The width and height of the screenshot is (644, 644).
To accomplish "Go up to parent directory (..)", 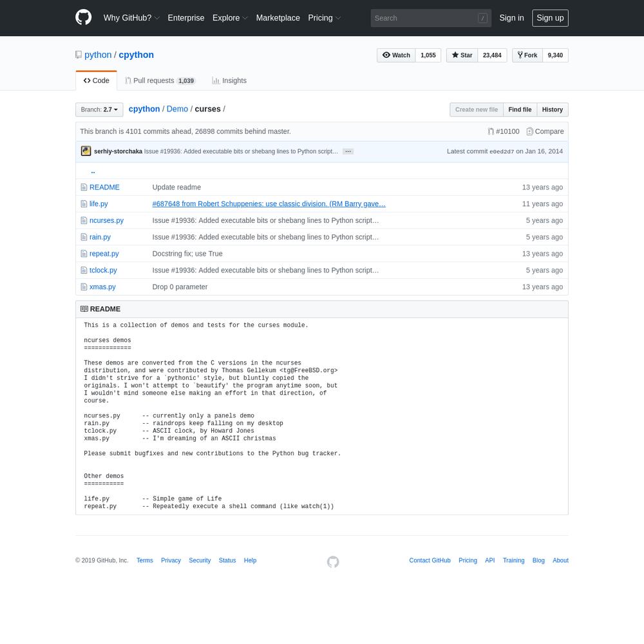I will click(x=93, y=171).
